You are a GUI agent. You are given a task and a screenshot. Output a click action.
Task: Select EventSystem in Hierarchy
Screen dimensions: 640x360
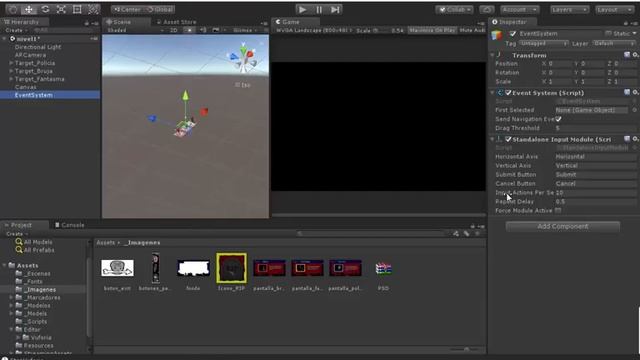coord(50,95)
